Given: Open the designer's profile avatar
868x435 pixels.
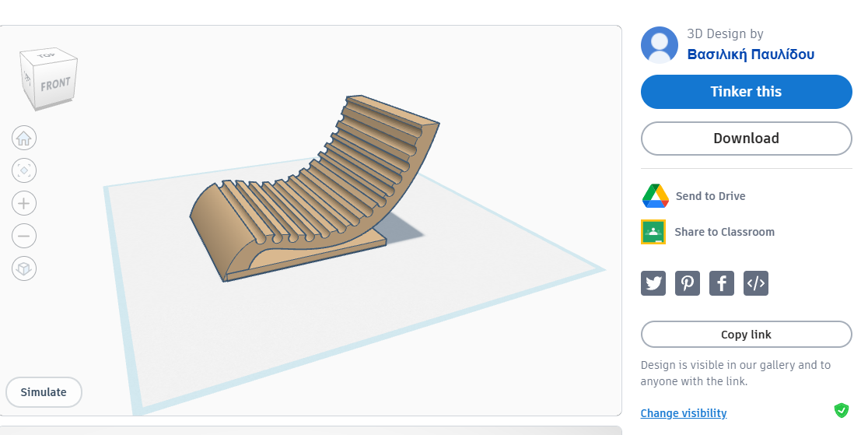Looking at the screenshot, I should click(659, 44).
